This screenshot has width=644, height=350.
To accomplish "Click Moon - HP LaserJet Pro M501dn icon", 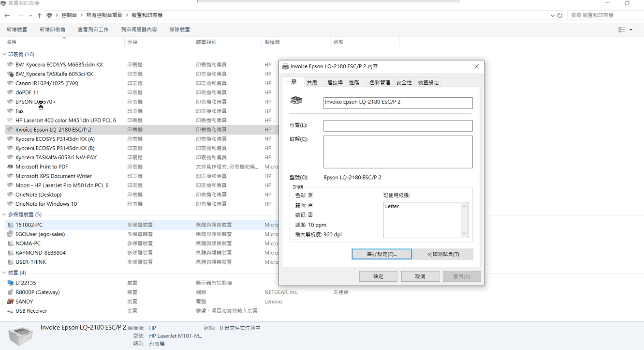I will (x=11, y=185).
